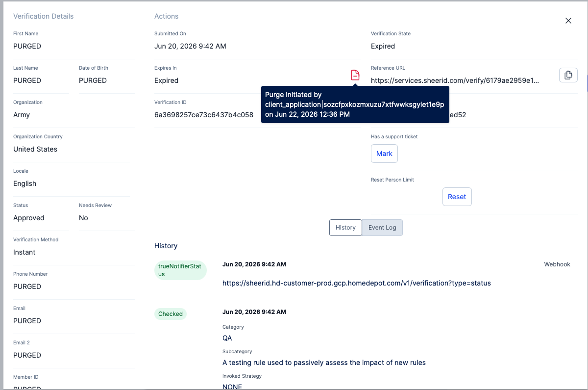Click the Approved status value

(x=29, y=218)
